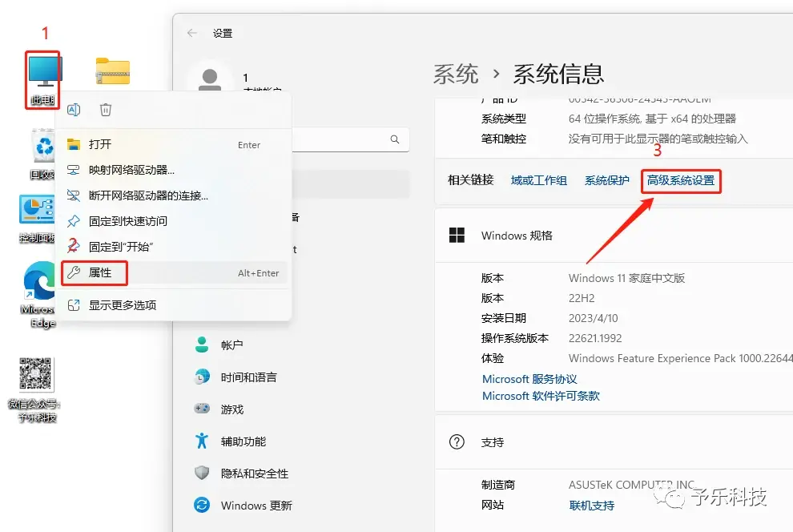This screenshot has height=532, width=793.
Task: Click the back arrow in Settings
Action: pos(191,34)
